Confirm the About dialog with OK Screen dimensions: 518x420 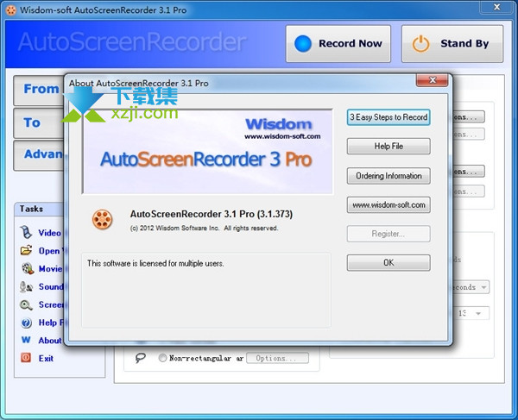[388, 263]
